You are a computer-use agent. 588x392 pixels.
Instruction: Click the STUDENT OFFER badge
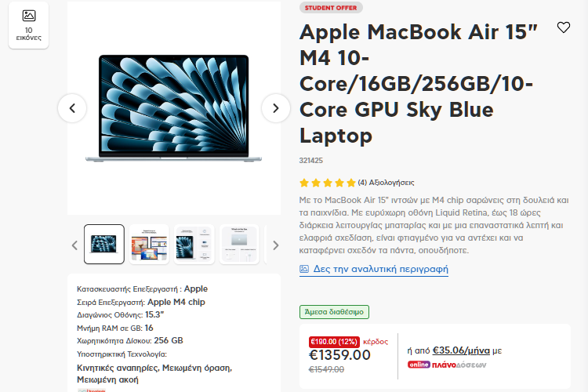click(331, 8)
